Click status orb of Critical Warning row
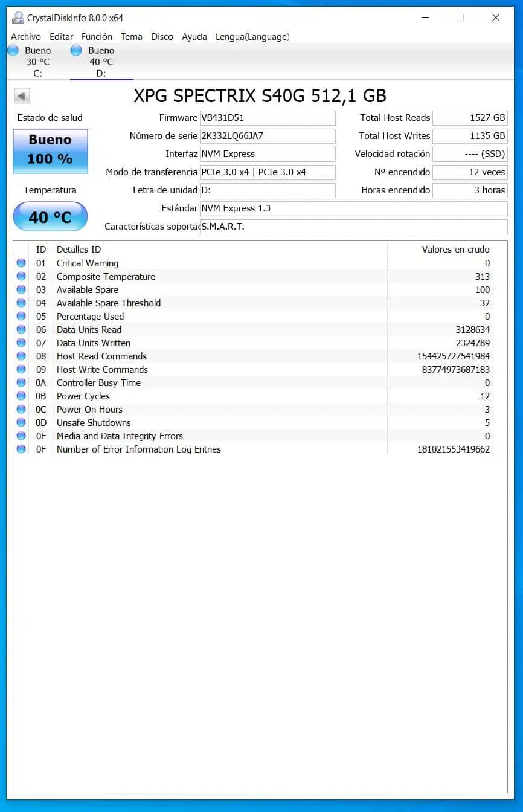523x812 pixels. coord(21,263)
